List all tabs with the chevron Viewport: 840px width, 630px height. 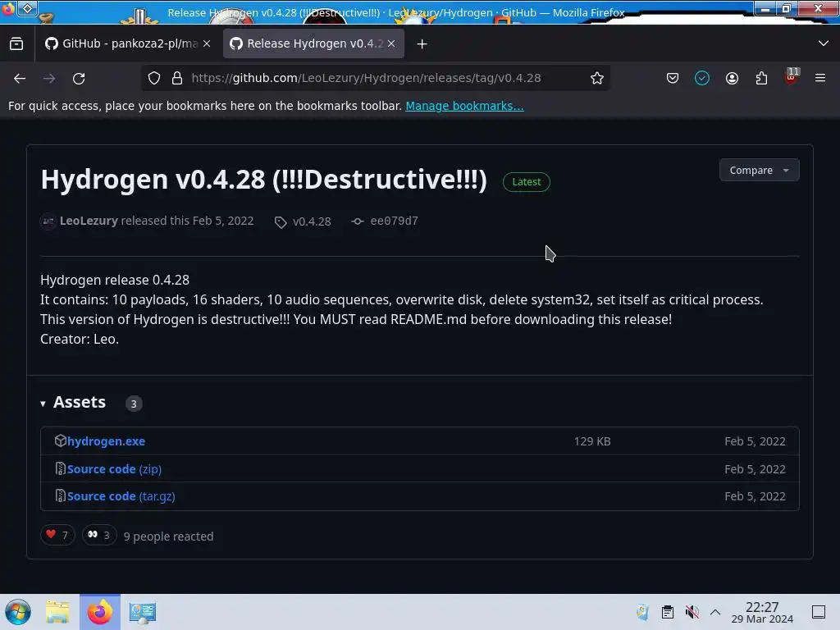[824, 43]
